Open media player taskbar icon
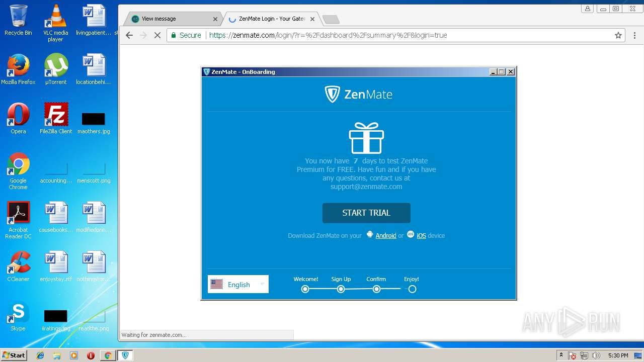 pyautogui.click(x=74, y=355)
